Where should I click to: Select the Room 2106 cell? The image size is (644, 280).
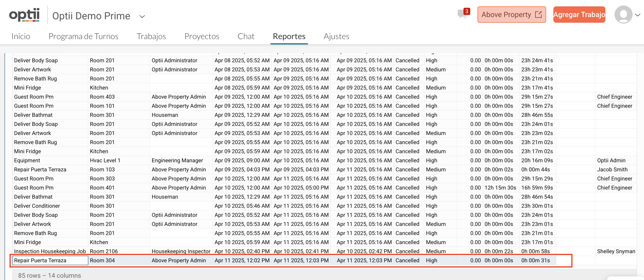tap(119, 251)
